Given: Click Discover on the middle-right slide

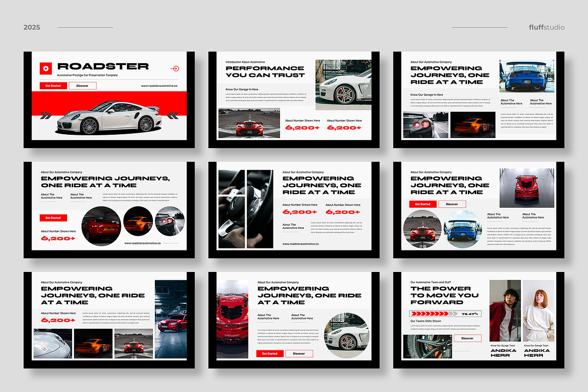Looking at the screenshot, I should [x=452, y=204].
